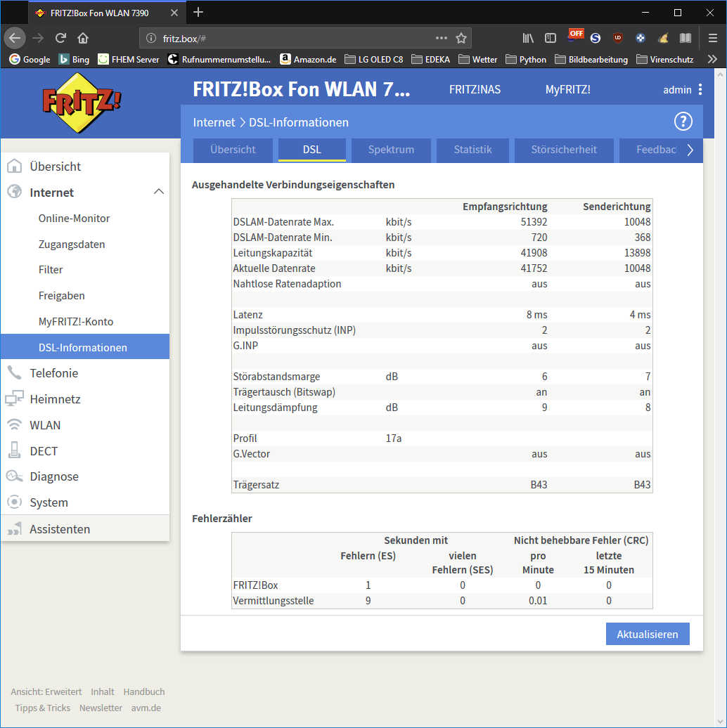The width and height of the screenshot is (727, 728).
Task: Open the Firefox library icon
Action: tap(528, 38)
